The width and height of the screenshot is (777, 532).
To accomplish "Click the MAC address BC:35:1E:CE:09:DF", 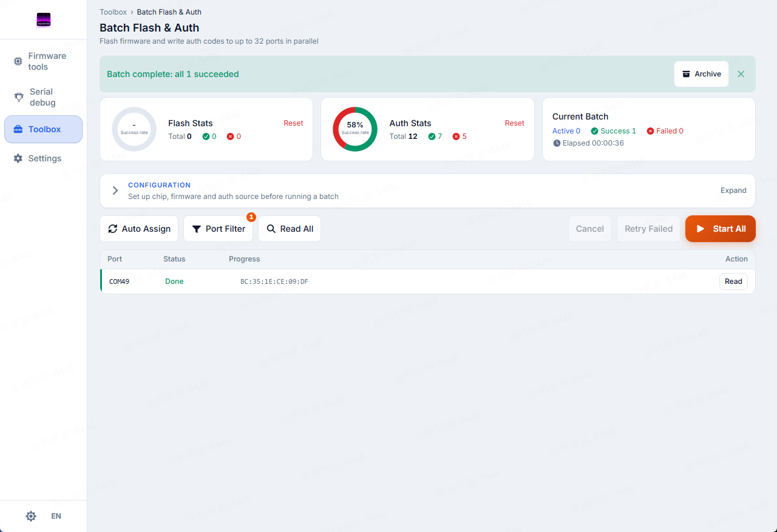I will point(274,281).
